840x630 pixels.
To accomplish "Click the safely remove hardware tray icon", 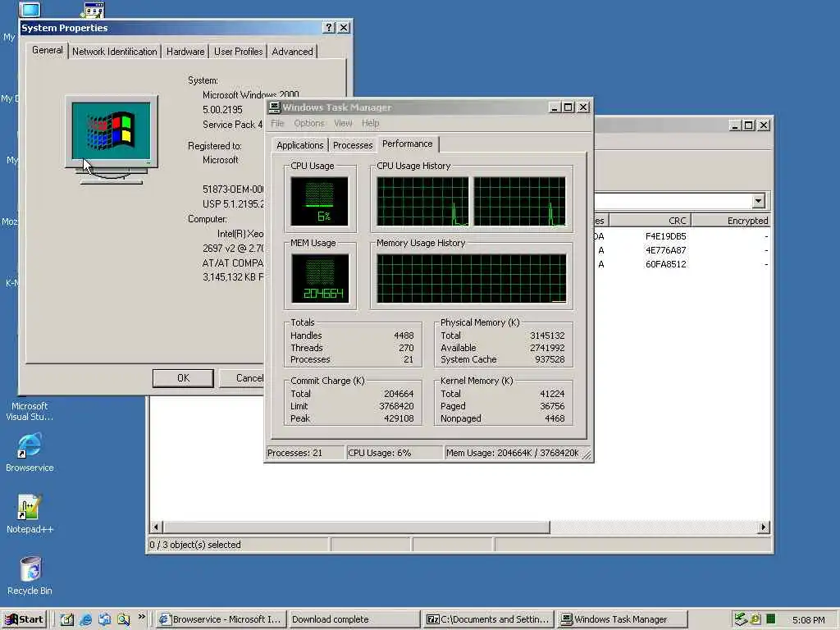I will point(741,619).
